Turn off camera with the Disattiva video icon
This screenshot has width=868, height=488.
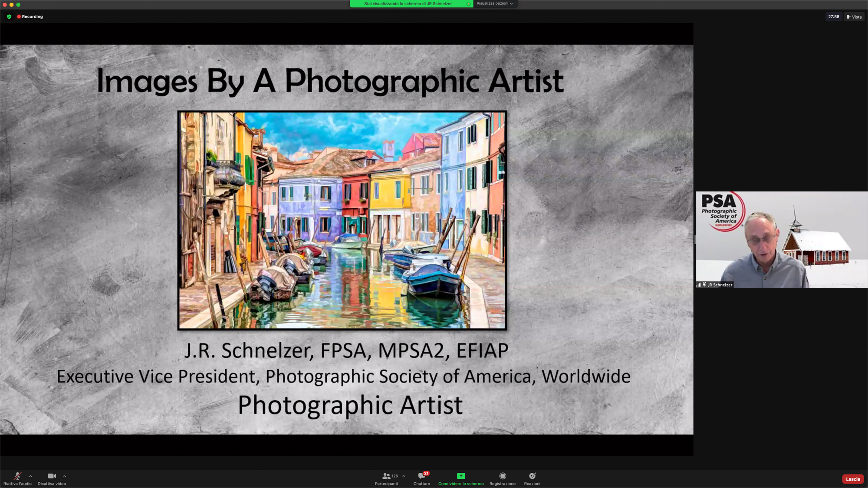[x=52, y=478]
